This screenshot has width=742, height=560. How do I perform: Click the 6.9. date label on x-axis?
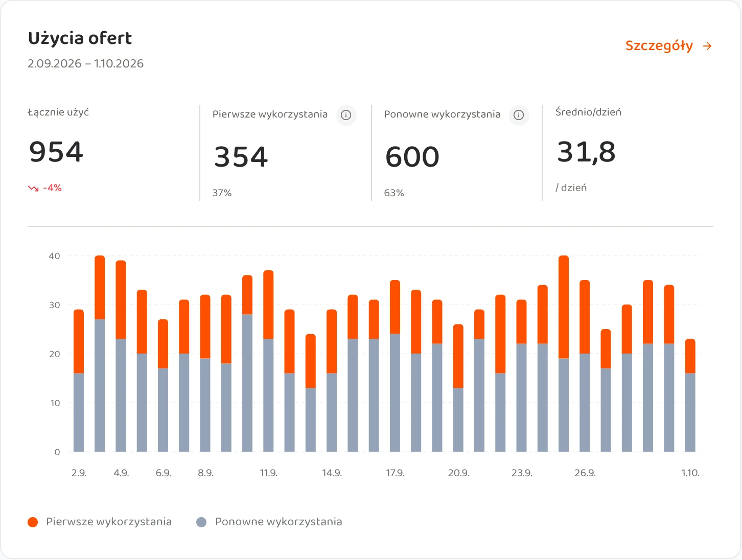pos(164,473)
